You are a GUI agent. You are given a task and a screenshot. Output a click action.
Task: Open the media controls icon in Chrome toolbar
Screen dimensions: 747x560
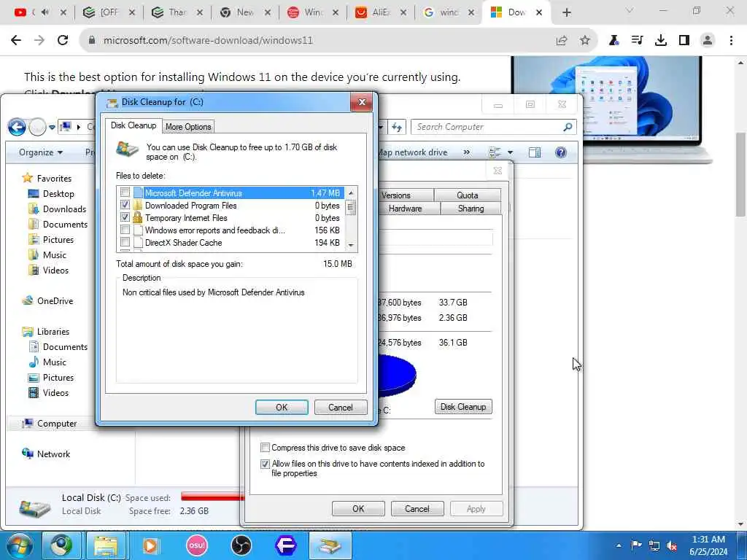(x=637, y=41)
